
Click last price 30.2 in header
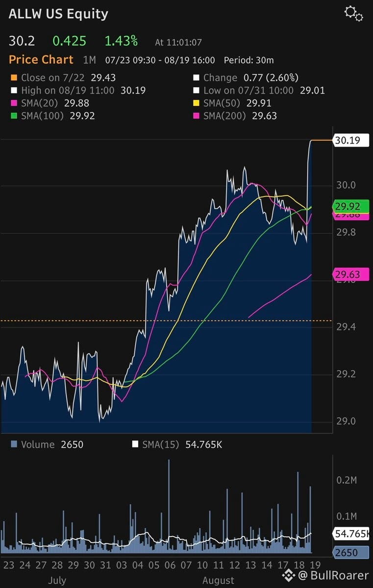point(22,41)
